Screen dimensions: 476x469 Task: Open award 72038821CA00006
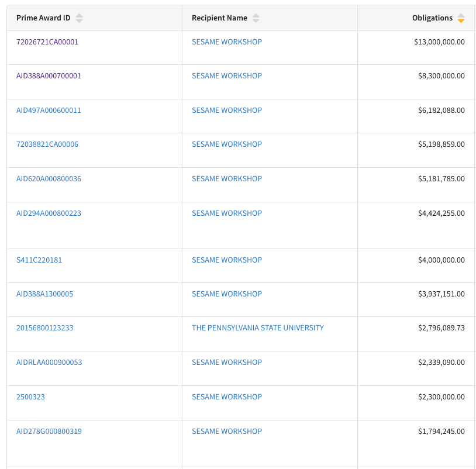click(x=47, y=144)
